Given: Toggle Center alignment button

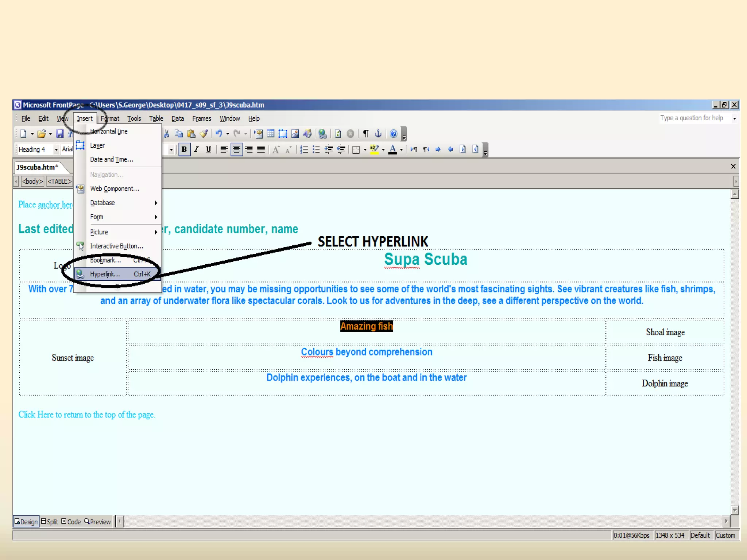Looking at the screenshot, I should [x=236, y=149].
